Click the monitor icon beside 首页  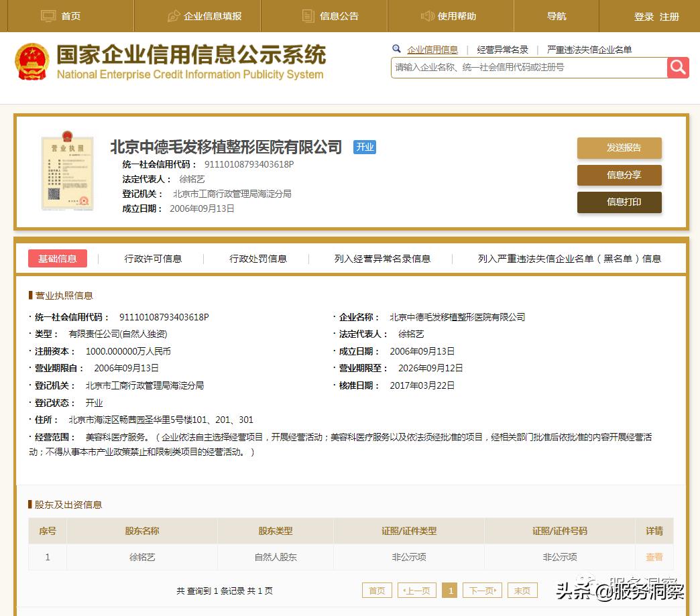click(48, 15)
